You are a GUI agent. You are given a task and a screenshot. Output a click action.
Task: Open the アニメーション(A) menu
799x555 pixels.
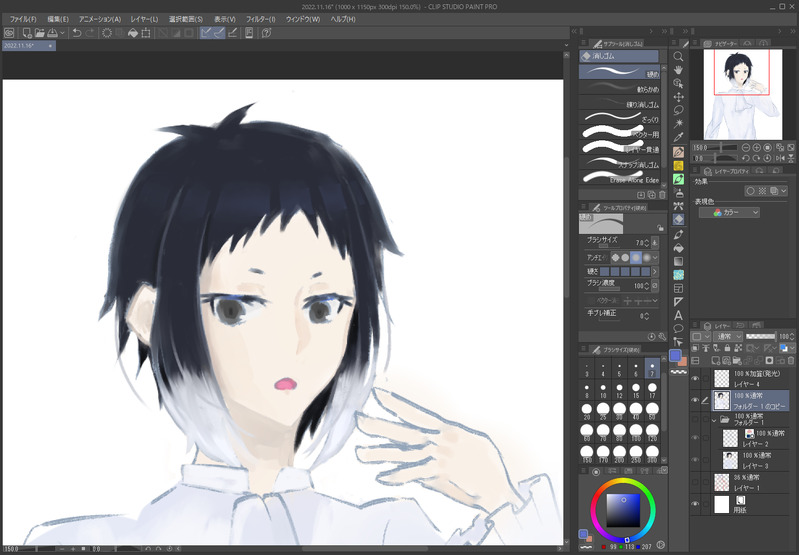coord(99,19)
